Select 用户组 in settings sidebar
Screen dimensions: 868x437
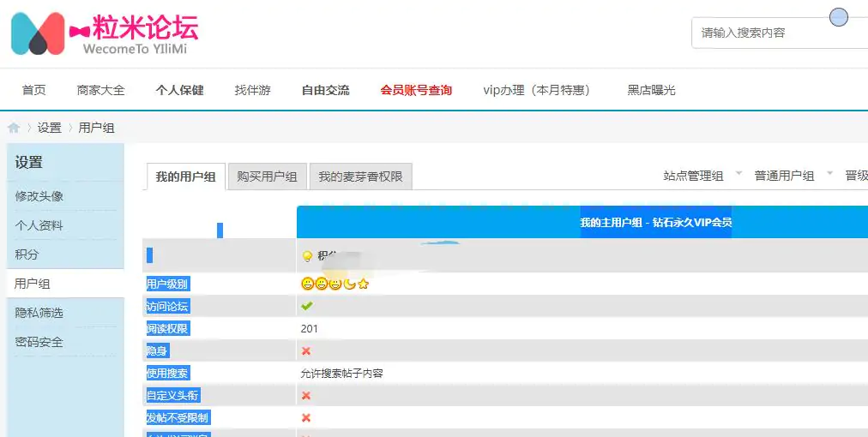click(x=32, y=284)
